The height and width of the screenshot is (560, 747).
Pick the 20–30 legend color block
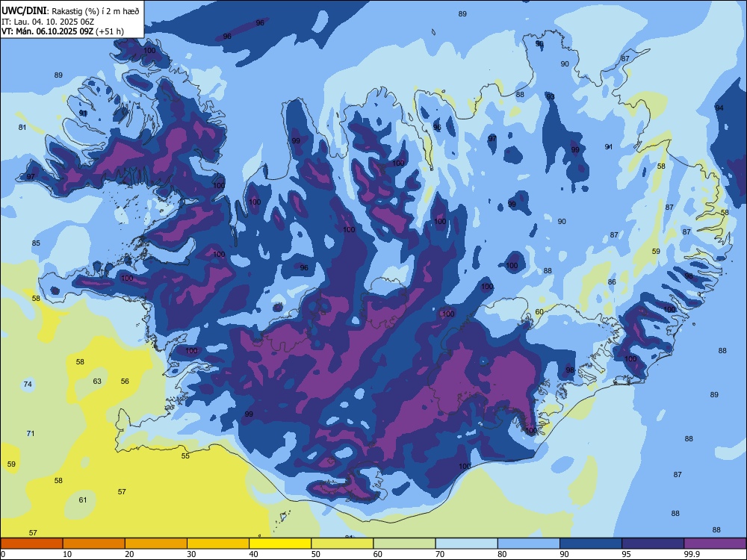coord(156,544)
